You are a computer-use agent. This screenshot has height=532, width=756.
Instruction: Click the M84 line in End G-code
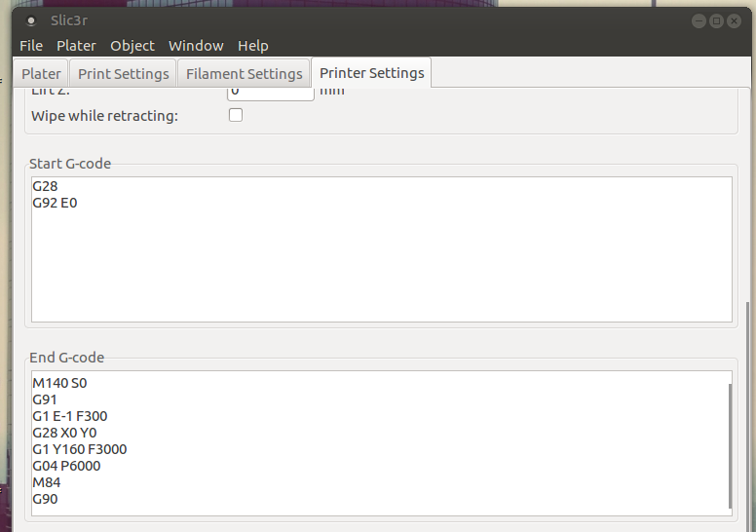(47, 482)
